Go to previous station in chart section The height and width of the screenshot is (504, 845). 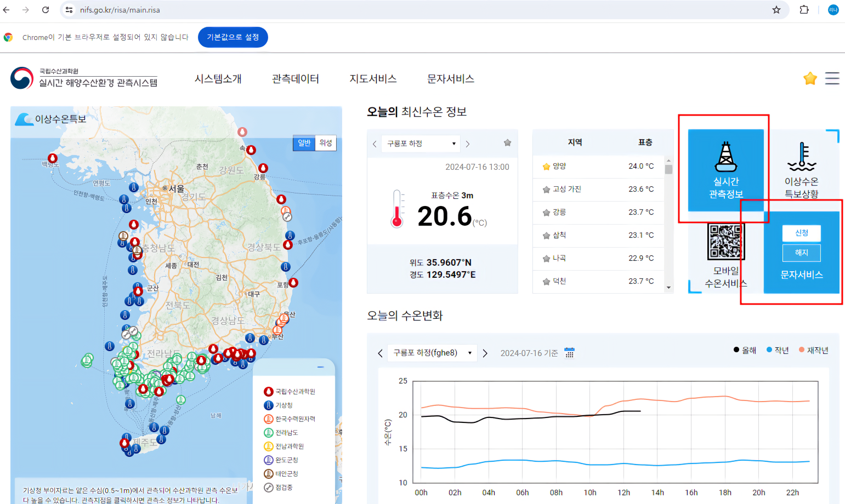tap(380, 353)
